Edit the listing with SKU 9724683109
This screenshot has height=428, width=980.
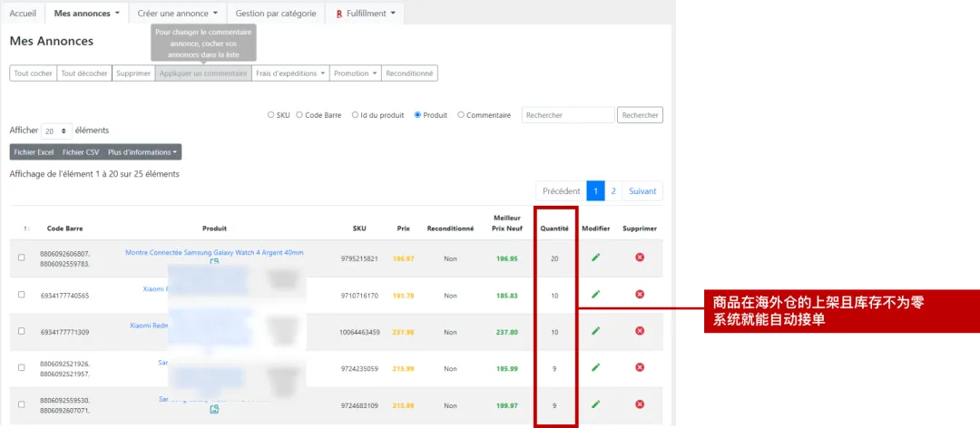pos(595,404)
